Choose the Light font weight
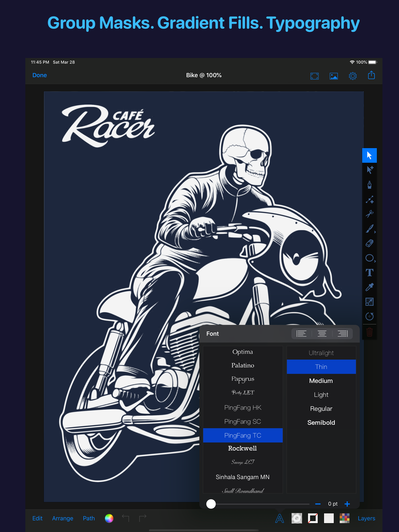 click(321, 395)
